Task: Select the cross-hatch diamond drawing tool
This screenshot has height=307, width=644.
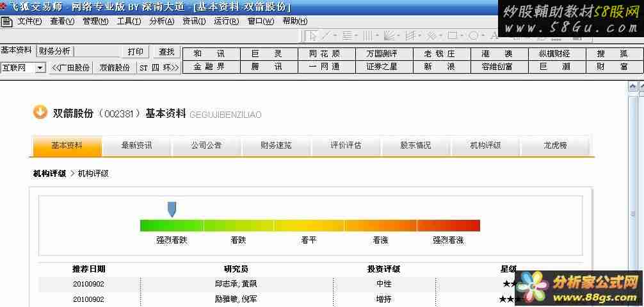Action: [x=431, y=36]
